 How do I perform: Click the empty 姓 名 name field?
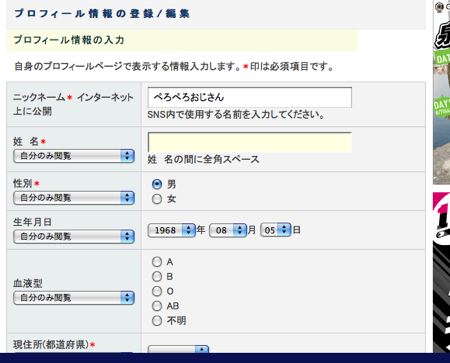click(250, 142)
